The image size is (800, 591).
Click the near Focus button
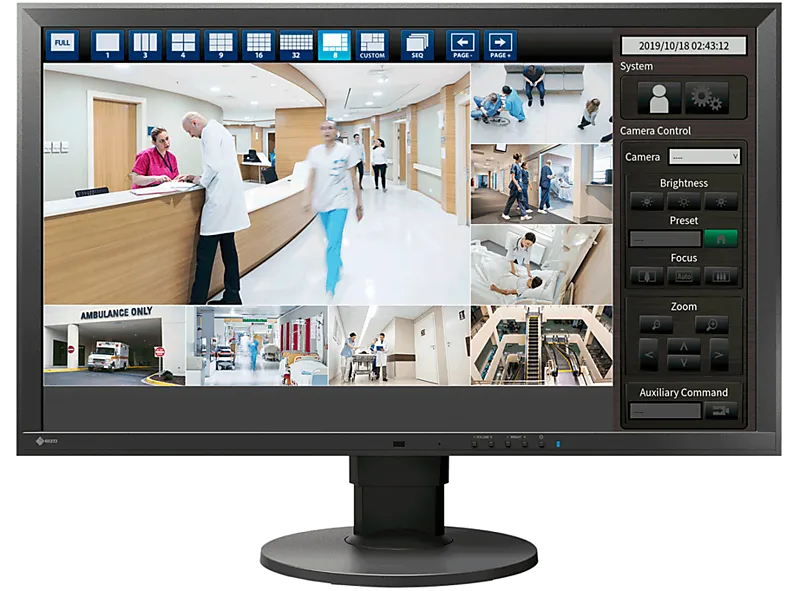646,276
